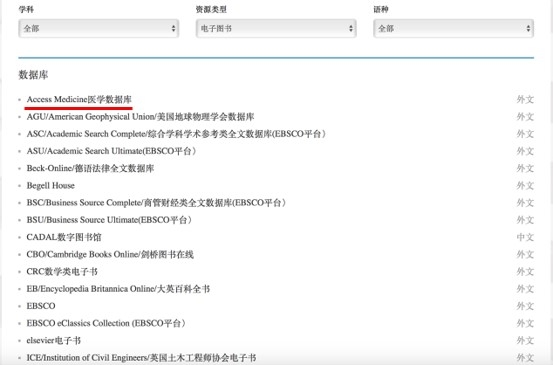Viewport: 553px width, 365px height.
Task: Open AGU/American Geophysical Union database link
Action: click(140, 117)
